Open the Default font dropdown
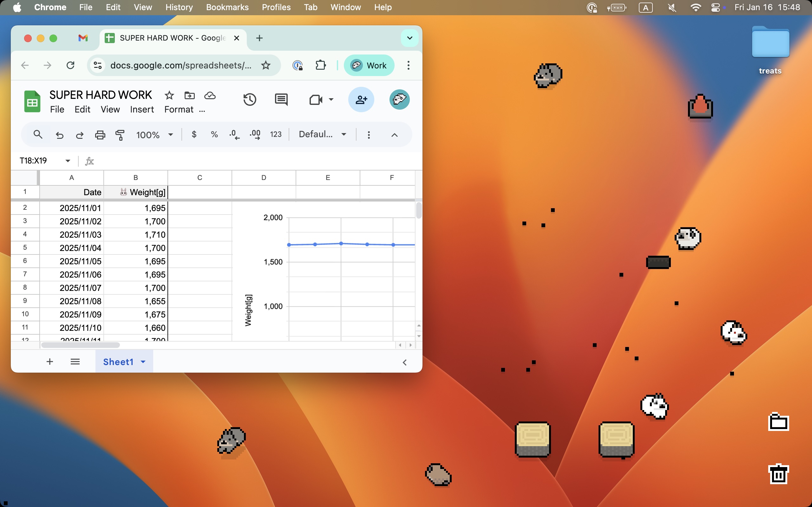The height and width of the screenshot is (507, 812). [x=322, y=134]
